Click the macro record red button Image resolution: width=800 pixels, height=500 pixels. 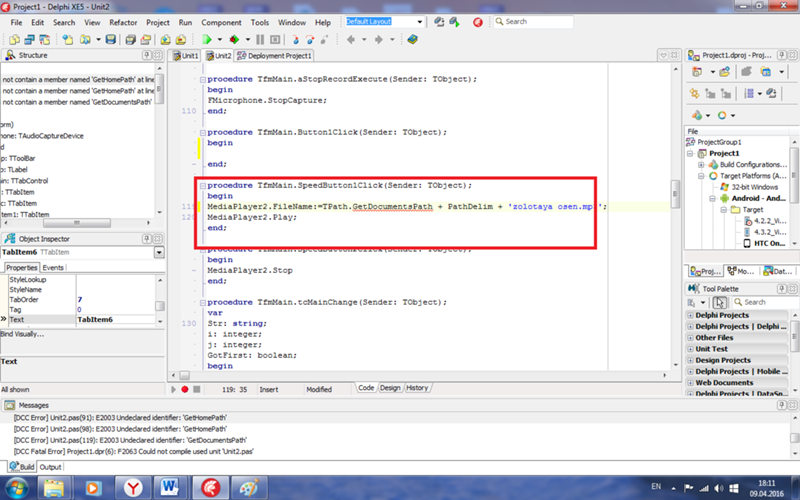pyautogui.click(x=185, y=389)
